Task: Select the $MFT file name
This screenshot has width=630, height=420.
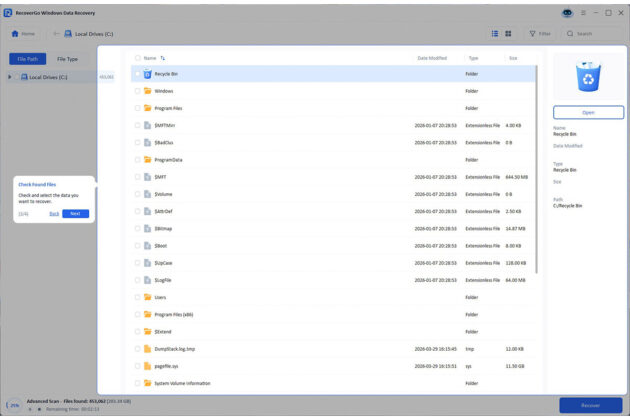Action: pos(160,177)
